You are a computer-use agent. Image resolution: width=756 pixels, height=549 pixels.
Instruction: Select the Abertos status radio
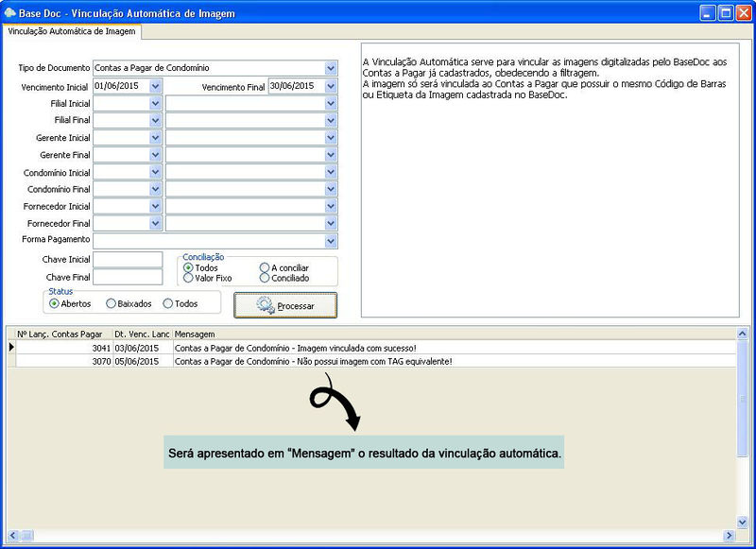click(54, 303)
